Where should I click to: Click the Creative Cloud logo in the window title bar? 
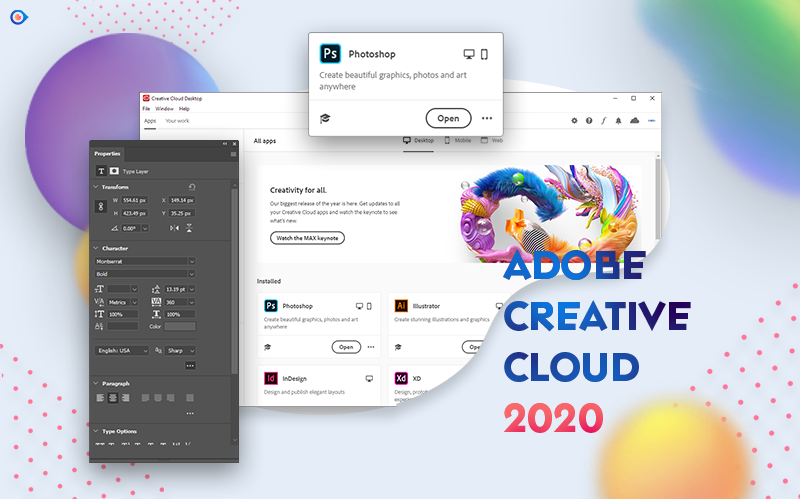coord(146,98)
